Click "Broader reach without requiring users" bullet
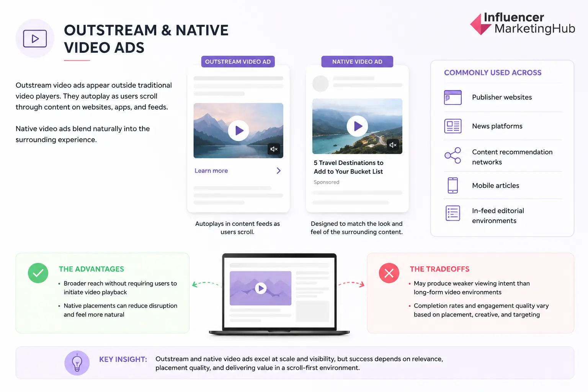Image resolution: width=588 pixels, height=392 pixels. tap(120, 288)
